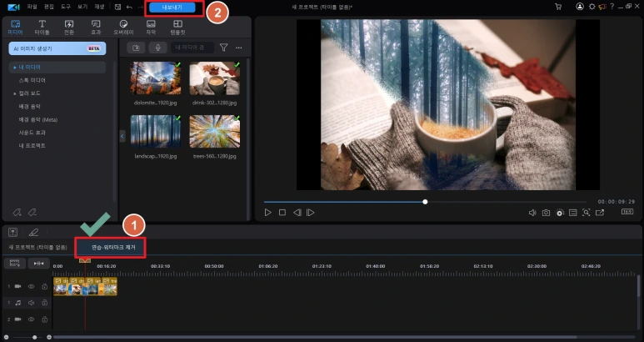Open help via the question mark icon
The width and height of the screenshot is (644, 342).
(612, 7)
